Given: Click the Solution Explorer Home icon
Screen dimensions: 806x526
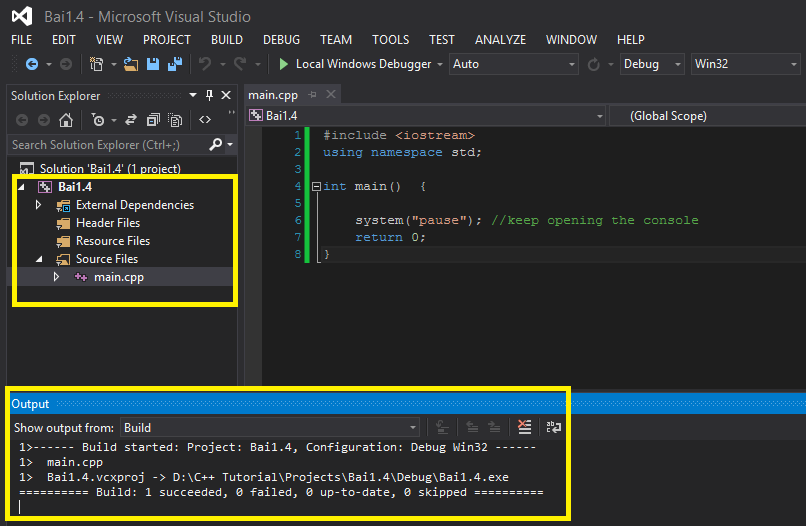Looking at the screenshot, I should coord(66,120).
